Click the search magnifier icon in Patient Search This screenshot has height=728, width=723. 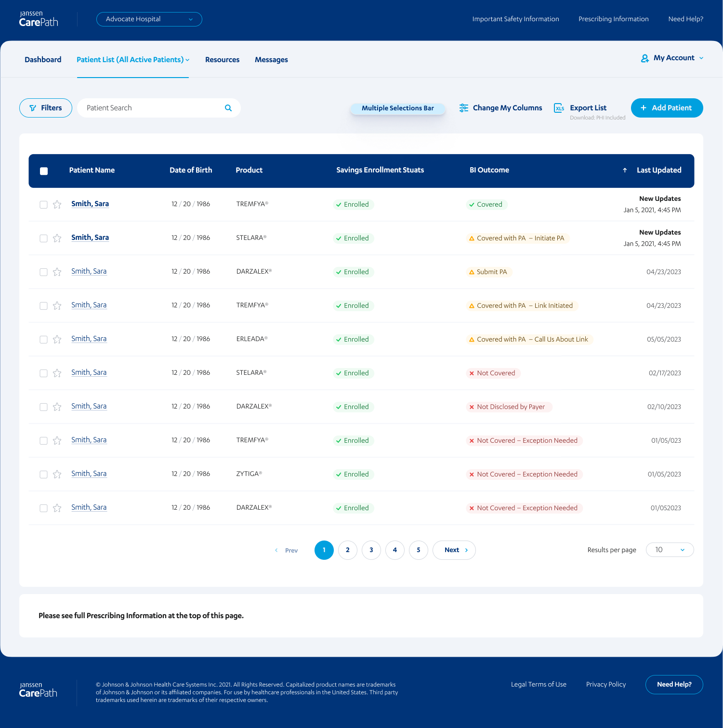pos(228,108)
